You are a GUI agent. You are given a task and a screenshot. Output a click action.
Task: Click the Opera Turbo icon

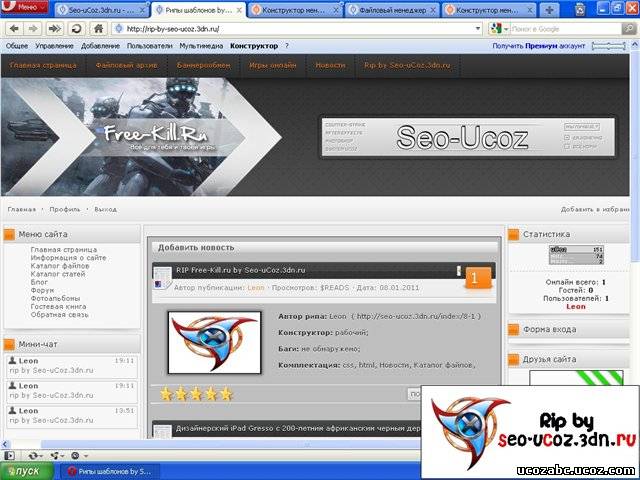pyautogui.click(x=75, y=456)
